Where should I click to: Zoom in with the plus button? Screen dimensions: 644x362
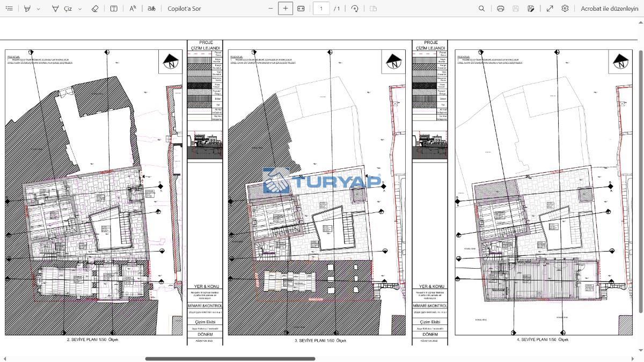pos(286,9)
